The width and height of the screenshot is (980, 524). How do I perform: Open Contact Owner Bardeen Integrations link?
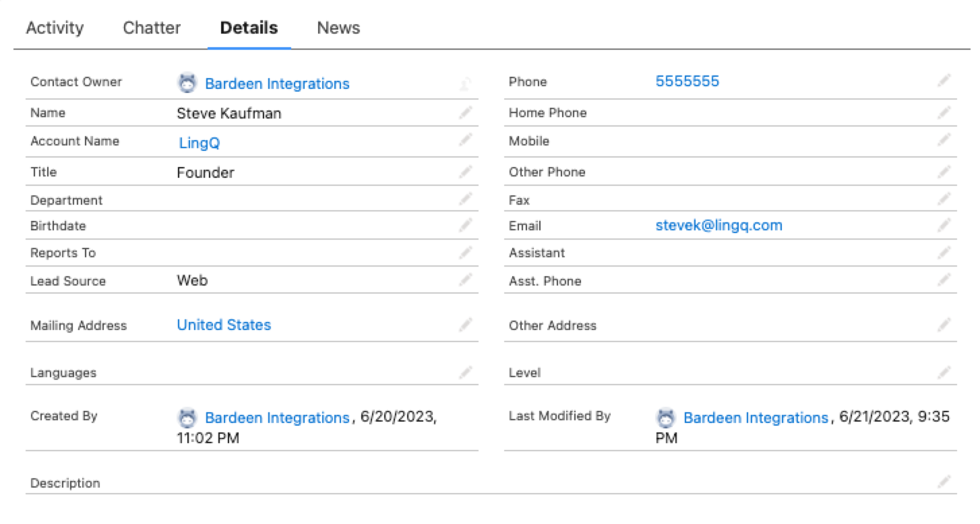tap(277, 84)
